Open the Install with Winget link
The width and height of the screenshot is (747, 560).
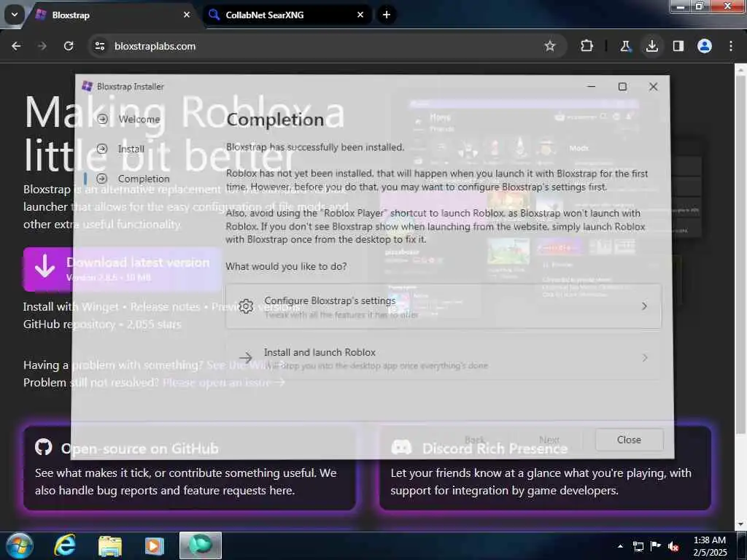tap(71, 307)
